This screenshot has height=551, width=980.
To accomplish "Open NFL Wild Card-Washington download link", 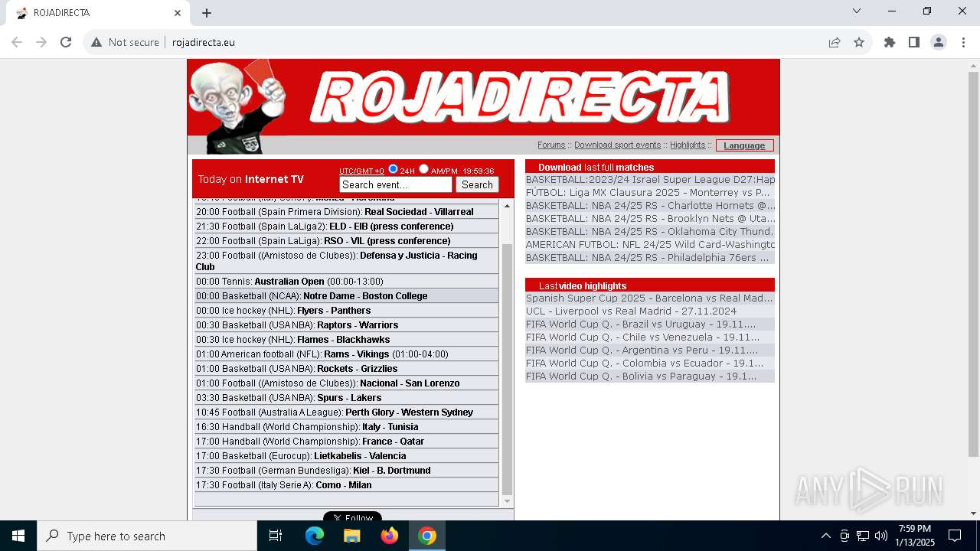I will [650, 245].
